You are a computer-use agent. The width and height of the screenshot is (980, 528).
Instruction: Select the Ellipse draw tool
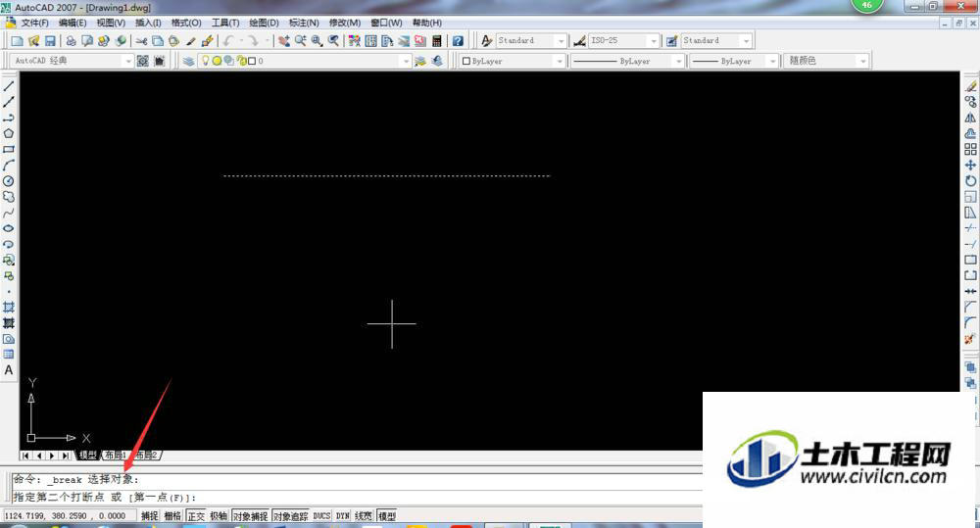(x=9, y=228)
